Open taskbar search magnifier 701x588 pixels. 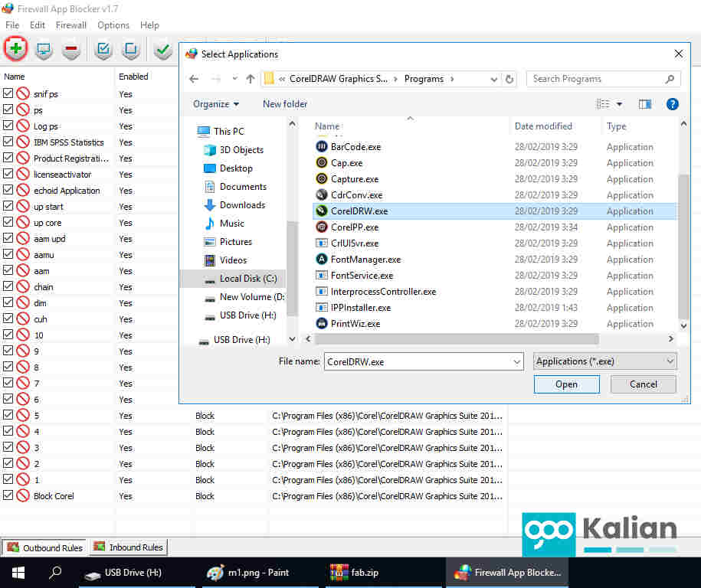pyautogui.click(x=55, y=572)
